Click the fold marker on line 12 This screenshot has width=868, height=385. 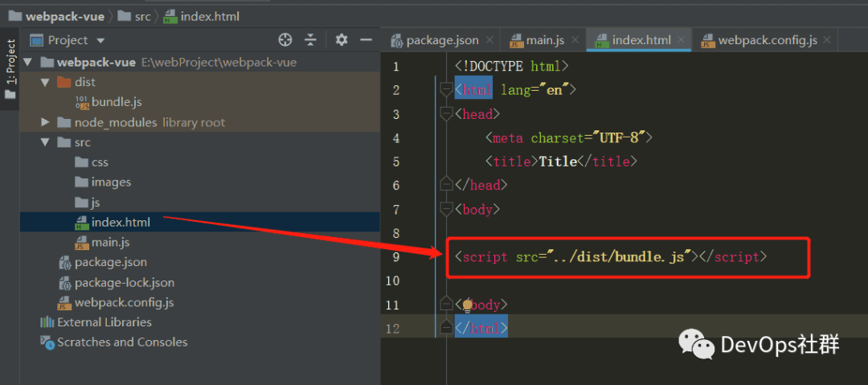[x=446, y=329]
